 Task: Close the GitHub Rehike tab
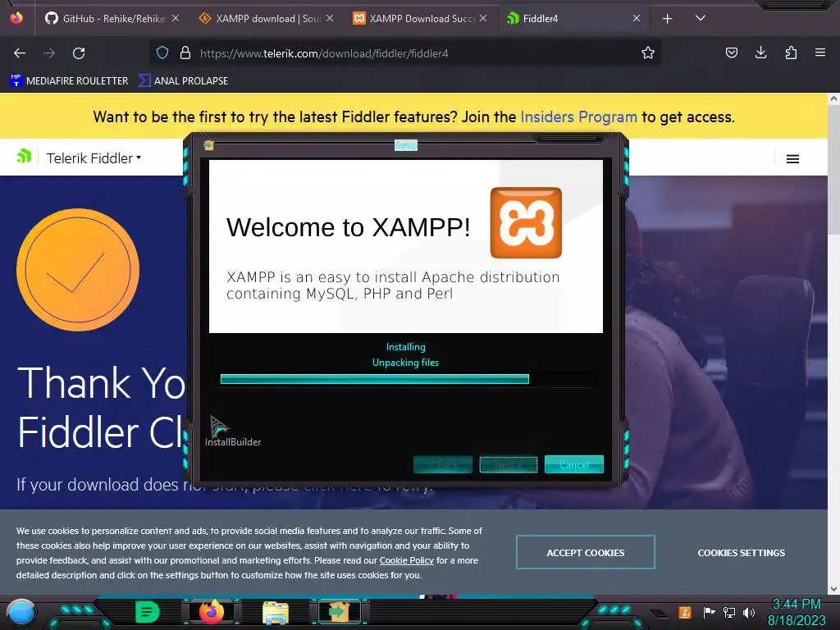pyautogui.click(x=176, y=18)
